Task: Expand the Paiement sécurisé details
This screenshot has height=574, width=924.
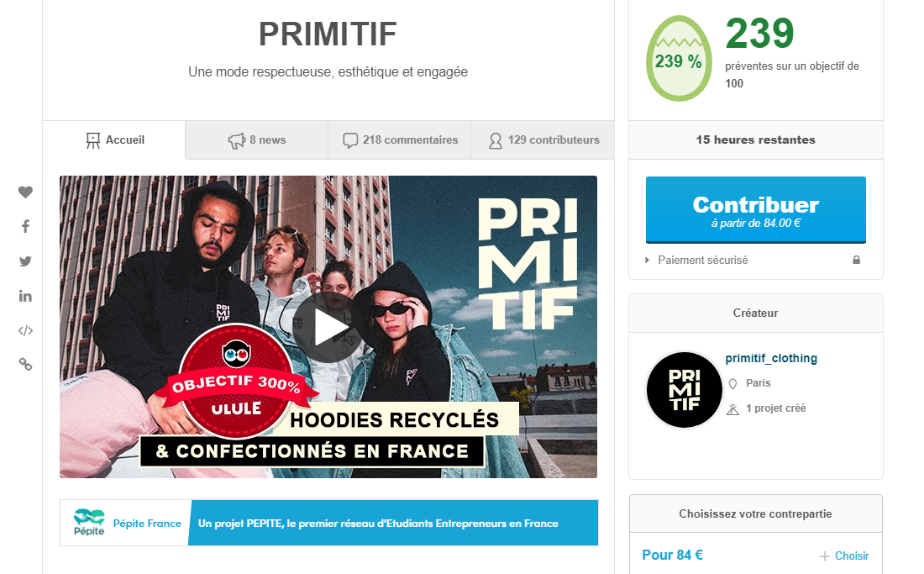Action: 697,260
